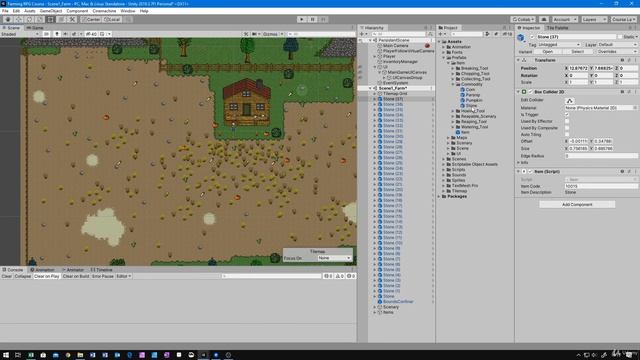Open the Account dropdown
This screenshot has width=640, height=360.
[x=565, y=19]
